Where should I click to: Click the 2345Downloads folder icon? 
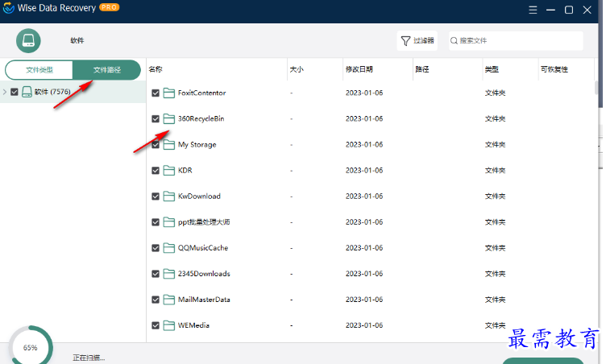169,274
